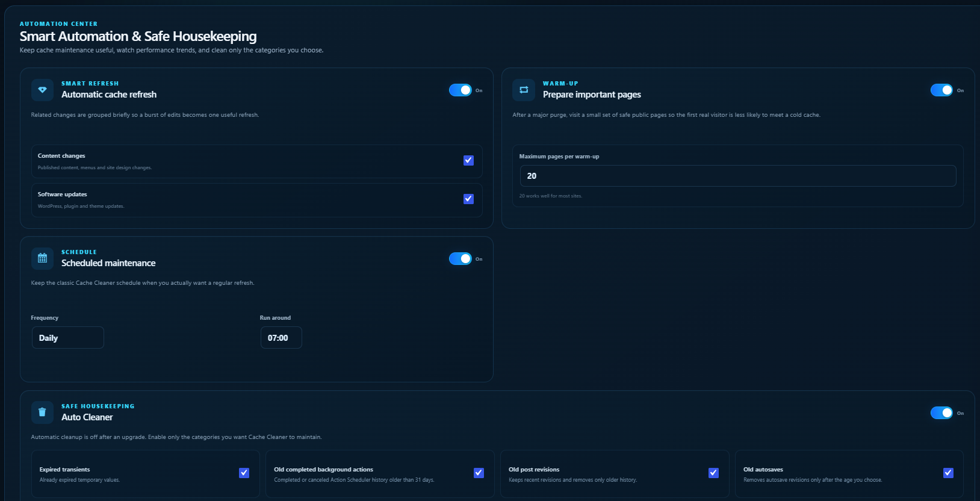This screenshot has width=980, height=501.
Task: Click the Schedule calendar icon
Action: point(42,258)
